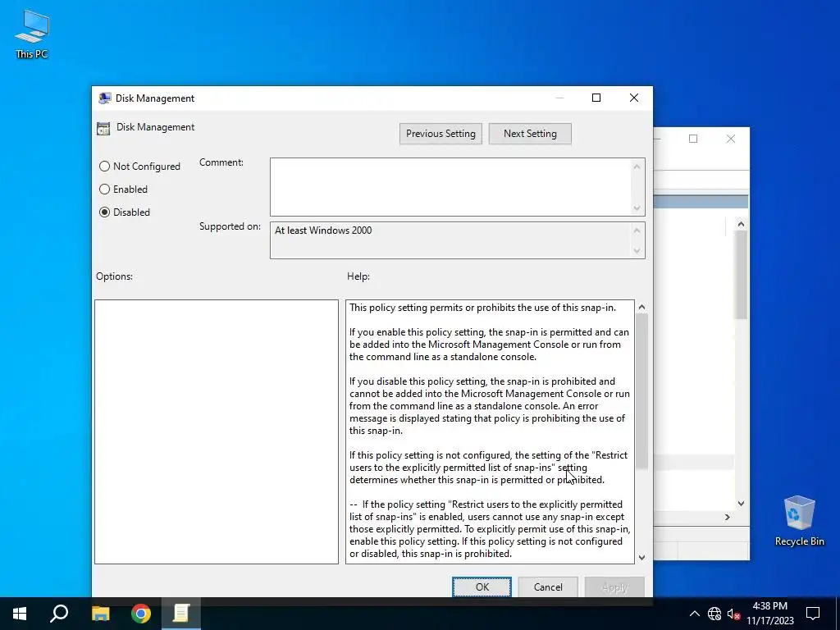Click the policy icon beside Disk Management heading

(x=103, y=128)
